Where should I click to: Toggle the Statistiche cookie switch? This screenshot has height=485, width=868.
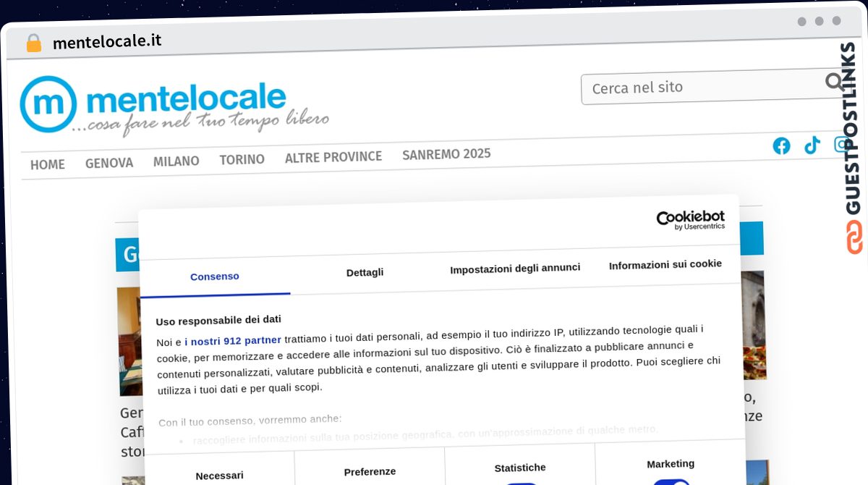521,484
